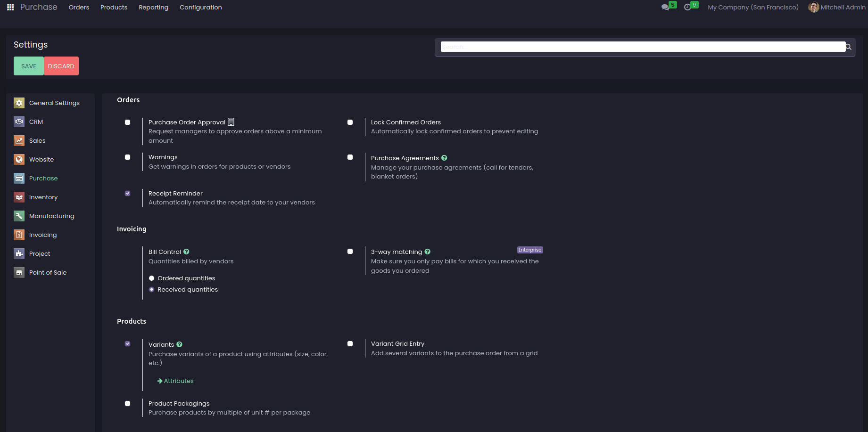Viewport: 868px width, 432px height.
Task: Disable the Receipt Reminder checkbox
Action: click(127, 193)
